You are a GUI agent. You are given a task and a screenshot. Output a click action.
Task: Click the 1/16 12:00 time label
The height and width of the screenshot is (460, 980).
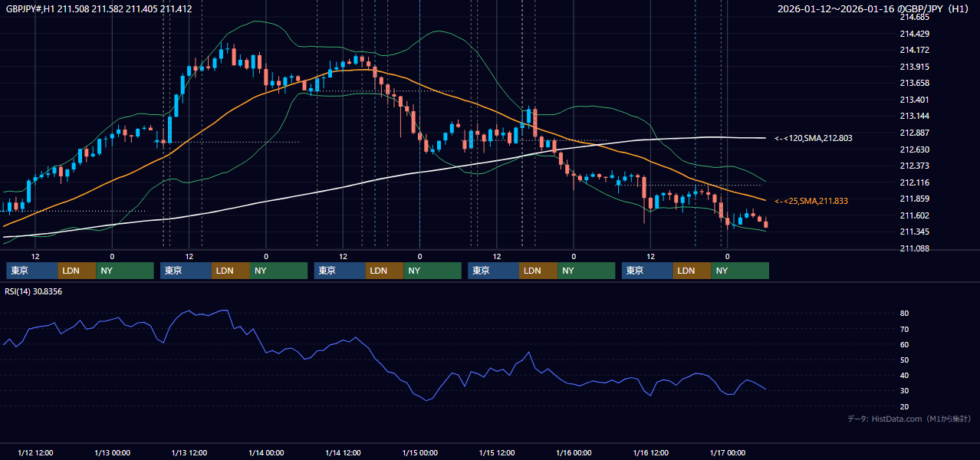coord(651,453)
